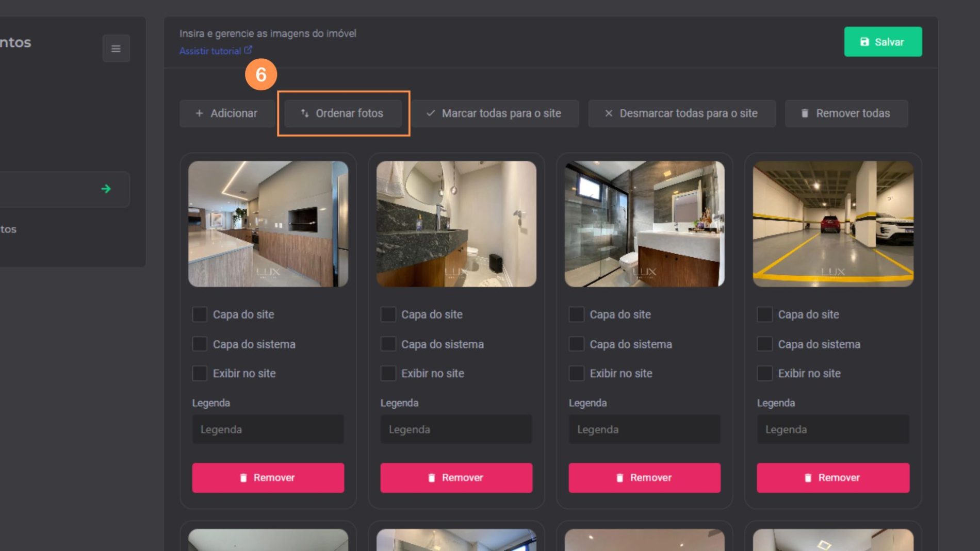Click the Remover todas button
The height and width of the screenshot is (551, 980).
[845, 113]
